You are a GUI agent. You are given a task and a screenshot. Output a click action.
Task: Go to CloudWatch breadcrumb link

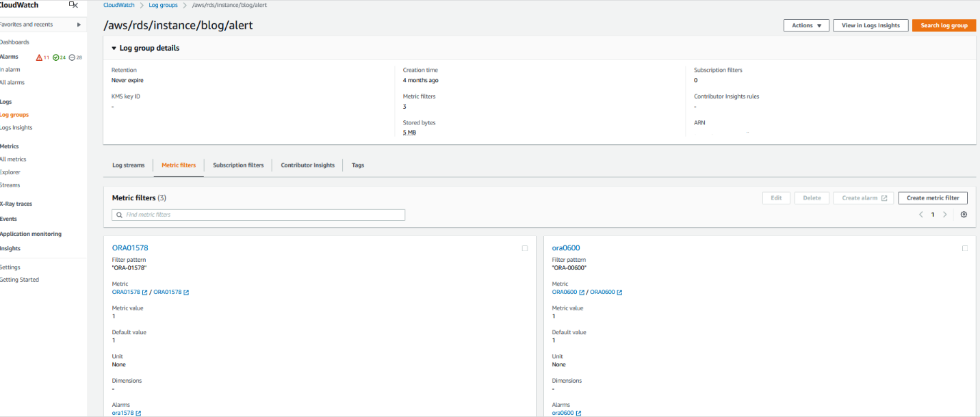(x=119, y=5)
